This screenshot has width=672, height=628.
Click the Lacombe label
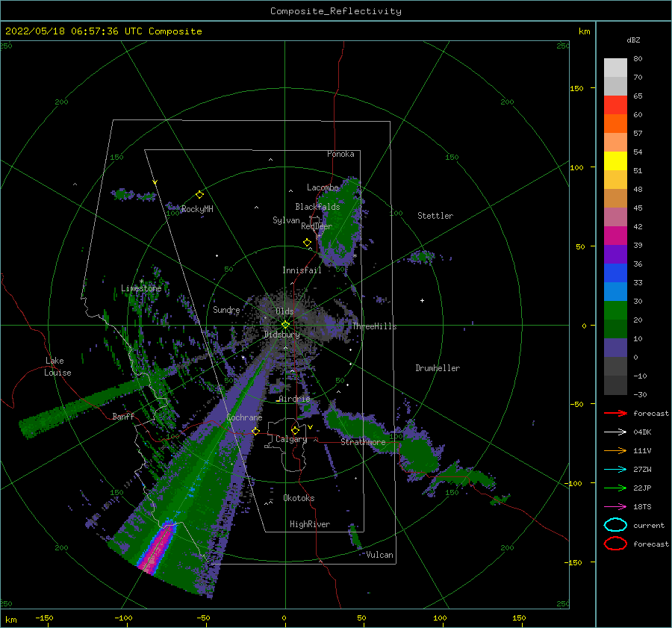(x=323, y=187)
